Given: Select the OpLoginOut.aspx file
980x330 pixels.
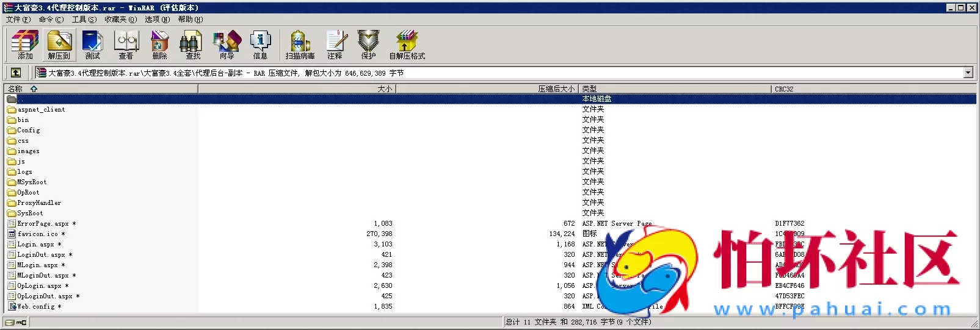Looking at the screenshot, I should tap(48, 296).
